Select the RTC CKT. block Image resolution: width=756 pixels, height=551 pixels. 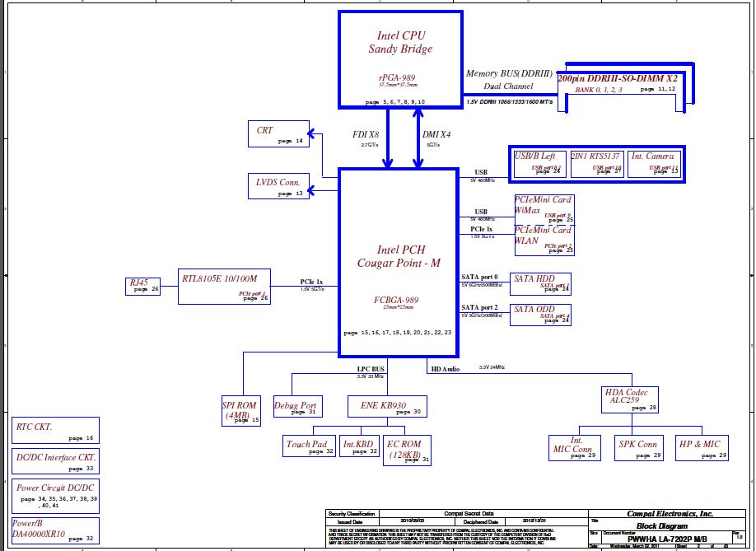coord(55,431)
